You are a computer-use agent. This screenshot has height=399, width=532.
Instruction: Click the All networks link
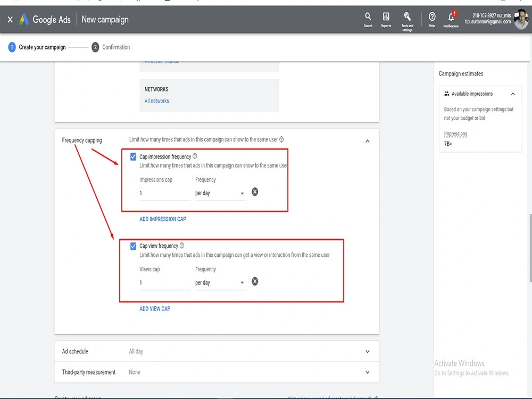click(157, 101)
